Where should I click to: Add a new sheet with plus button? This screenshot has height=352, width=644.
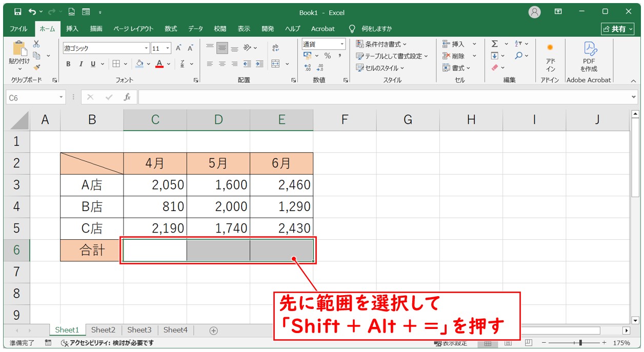(x=214, y=330)
